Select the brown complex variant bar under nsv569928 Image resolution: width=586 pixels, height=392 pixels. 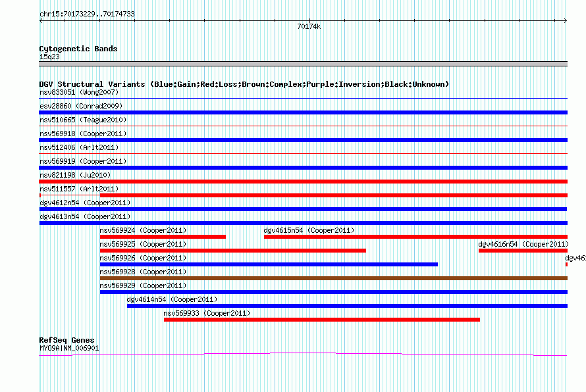pos(334,278)
